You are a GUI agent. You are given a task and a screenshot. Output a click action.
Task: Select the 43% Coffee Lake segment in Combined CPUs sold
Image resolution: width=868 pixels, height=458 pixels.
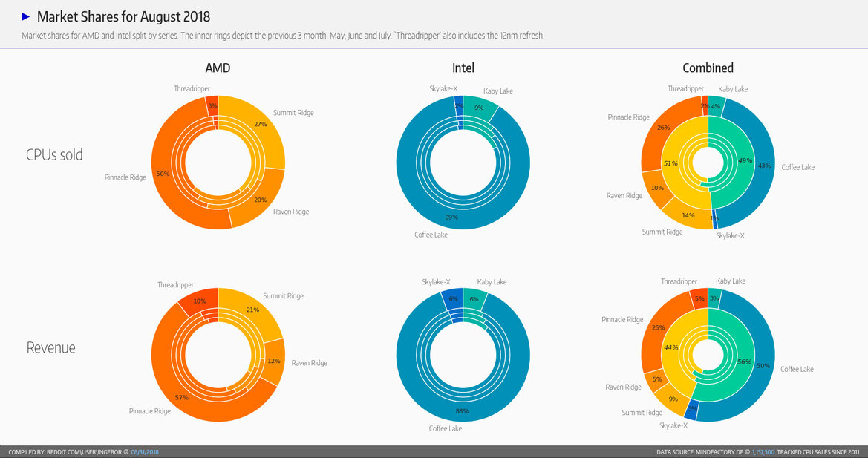[764, 166]
